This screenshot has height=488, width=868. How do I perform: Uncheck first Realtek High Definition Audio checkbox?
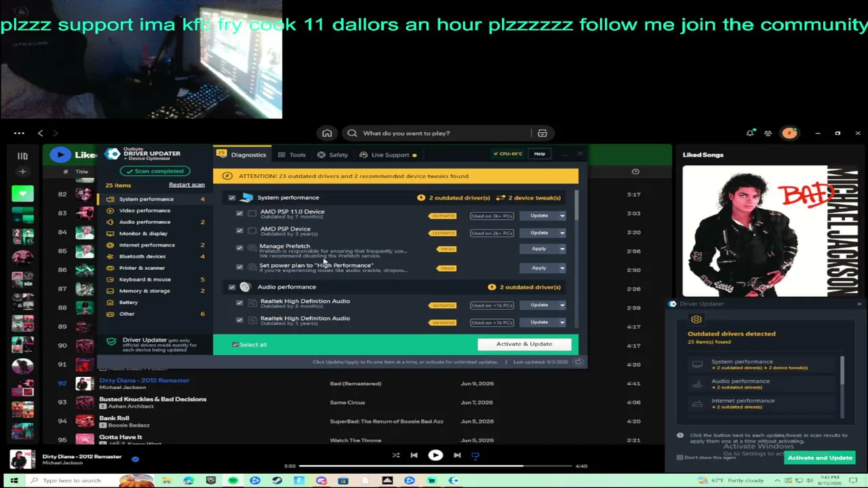point(239,302)
